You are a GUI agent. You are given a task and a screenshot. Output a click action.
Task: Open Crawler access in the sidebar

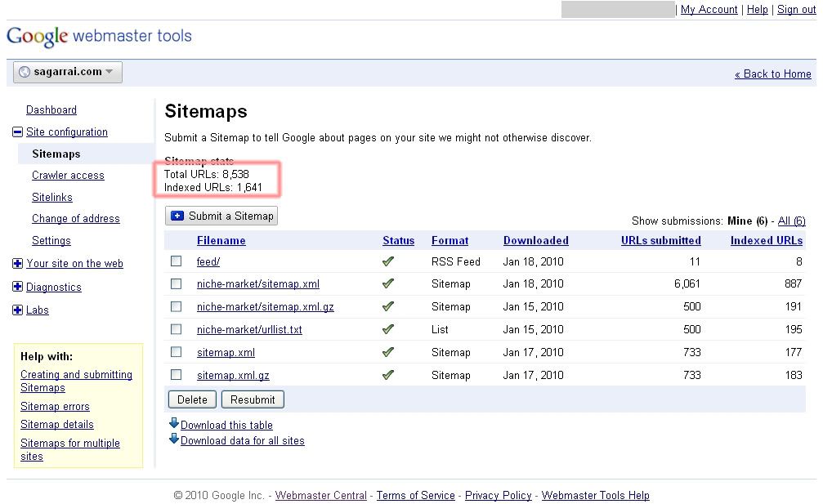pyautogui.click(x=68, y=176)
